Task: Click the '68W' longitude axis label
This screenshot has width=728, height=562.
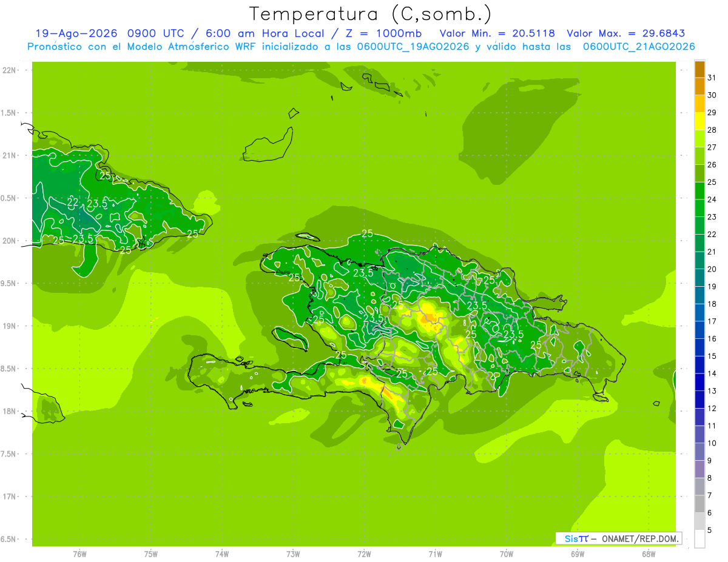Action: click(x=649, y=554)
